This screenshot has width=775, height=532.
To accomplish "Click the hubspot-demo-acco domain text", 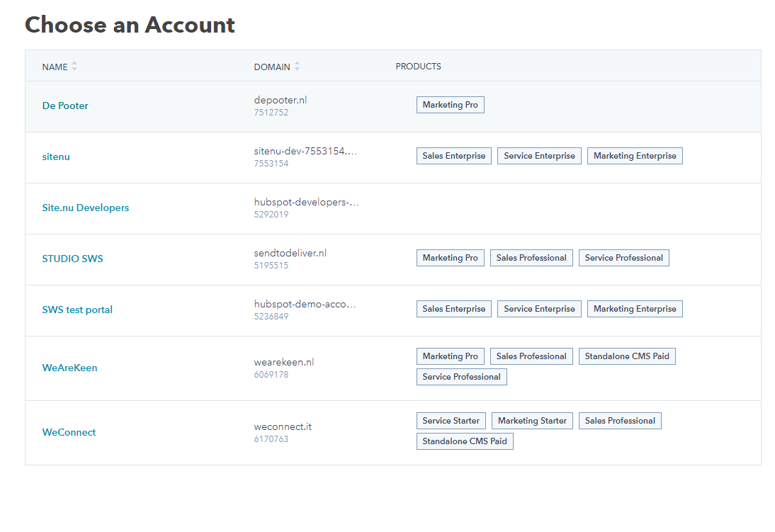I will [305, 304].
